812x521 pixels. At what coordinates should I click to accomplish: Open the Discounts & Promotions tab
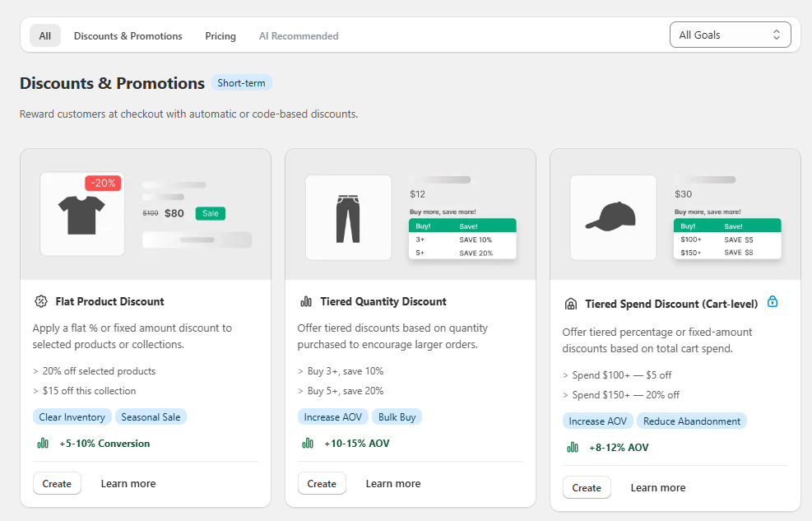(128, 35)
